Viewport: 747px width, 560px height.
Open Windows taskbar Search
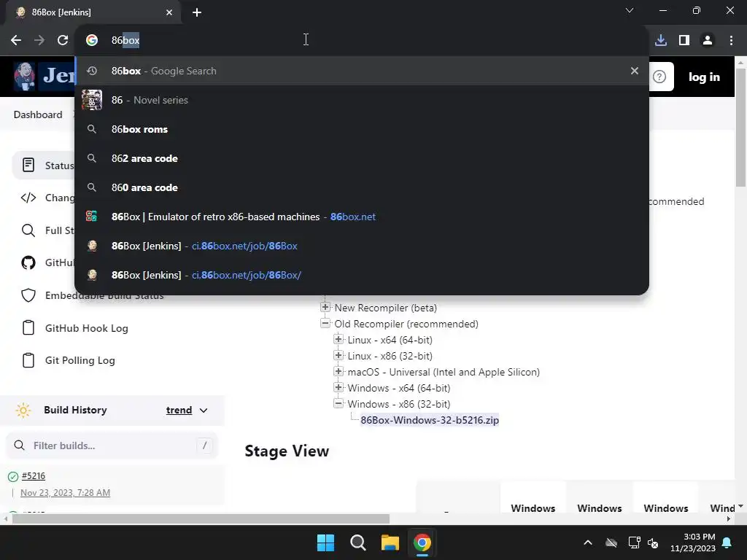coord(357,542)
